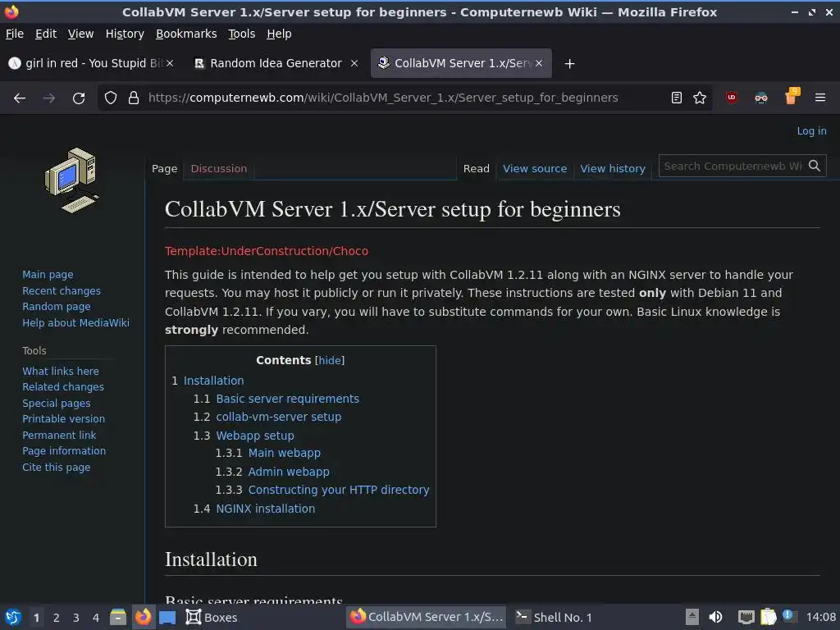Screen dimensions: 840x630
Task: Open the glasses extension icon in toolbar
Action: pyautogui.click(x=760, y=98)
